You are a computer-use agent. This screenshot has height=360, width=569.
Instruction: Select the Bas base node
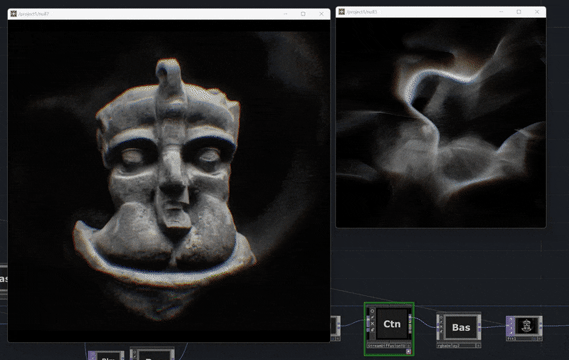pyautogui.click(x=459, y=327)
